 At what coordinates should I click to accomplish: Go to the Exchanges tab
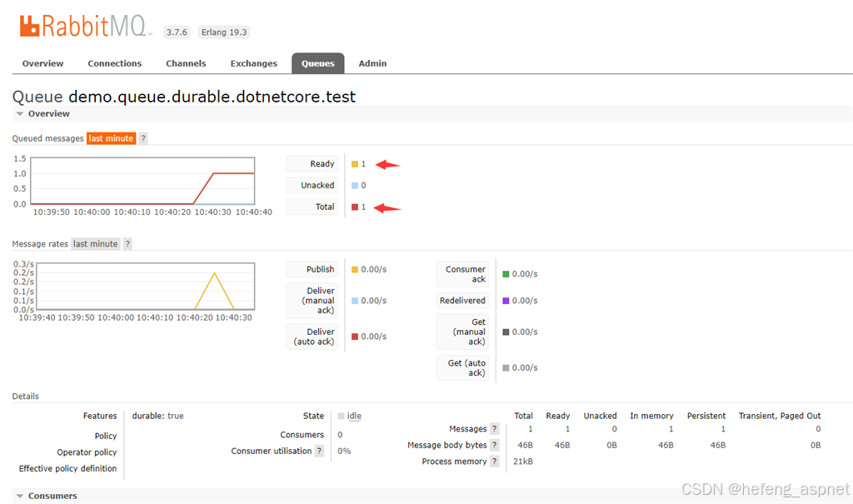[253, 63]
